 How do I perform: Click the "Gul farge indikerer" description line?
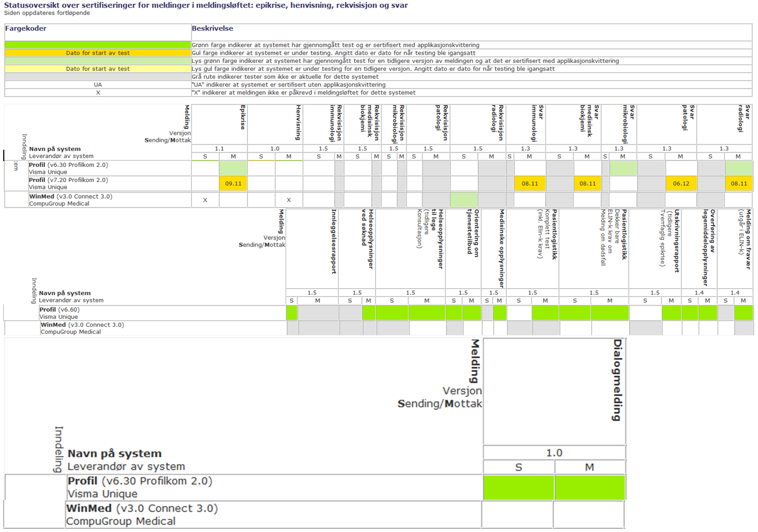(333, 53)
